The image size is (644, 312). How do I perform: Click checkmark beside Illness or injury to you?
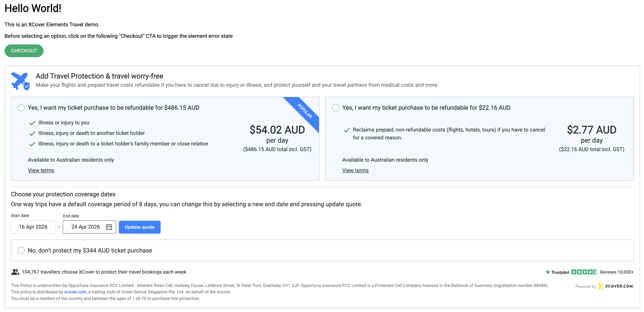pyautogui.click(x=32, y=123)
